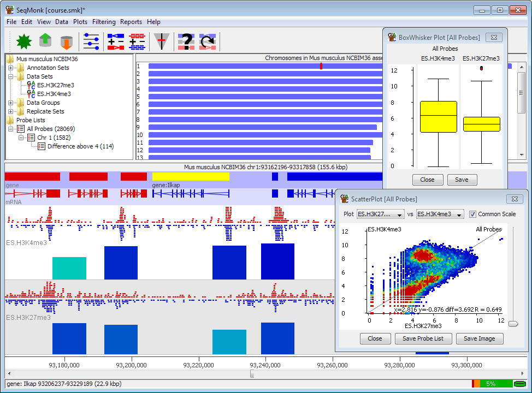The height and width of the screenshot is (393, 532).
Task: Click the red outlier point in BoxWhisker plot
Action: point(481,68)
